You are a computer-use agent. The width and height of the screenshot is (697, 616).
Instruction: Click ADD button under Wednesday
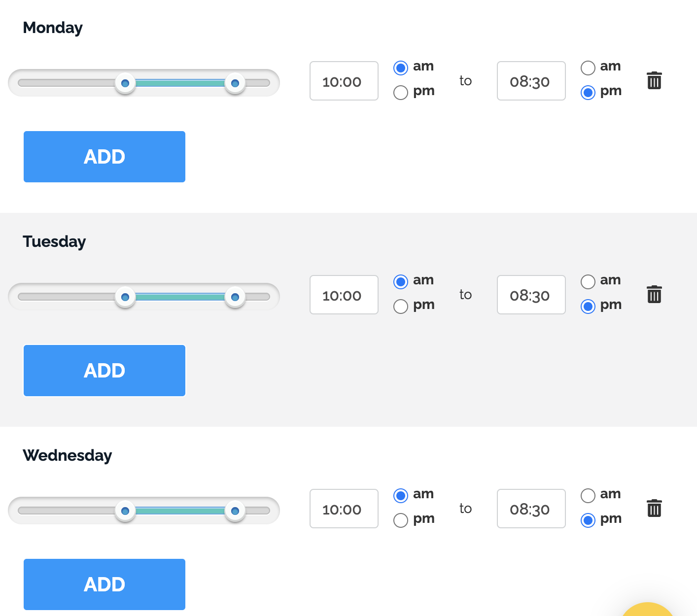(105, 584)
